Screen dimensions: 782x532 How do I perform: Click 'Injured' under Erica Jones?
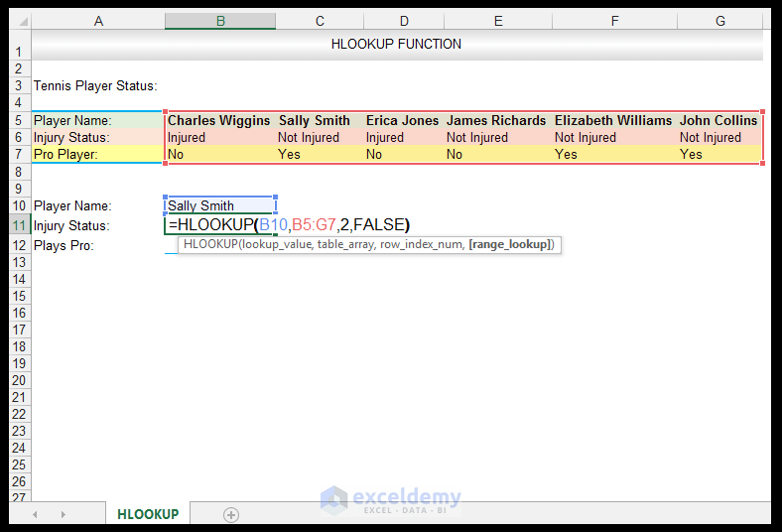click(x=404, y=137)
